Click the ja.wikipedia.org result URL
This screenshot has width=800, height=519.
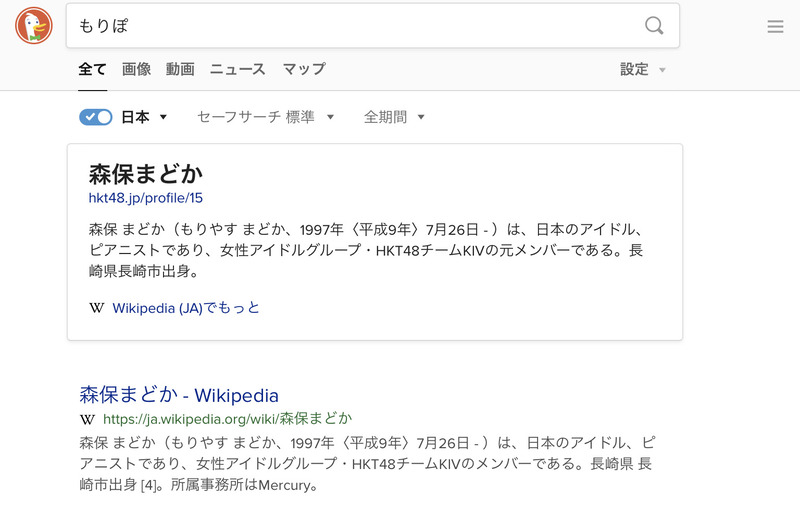coord(227,419)
